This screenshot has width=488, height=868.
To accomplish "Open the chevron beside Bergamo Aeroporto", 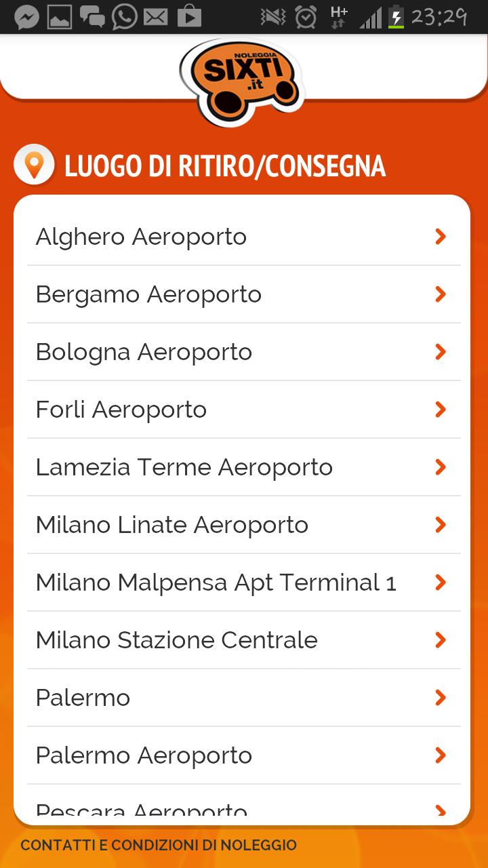I will 441,294.
